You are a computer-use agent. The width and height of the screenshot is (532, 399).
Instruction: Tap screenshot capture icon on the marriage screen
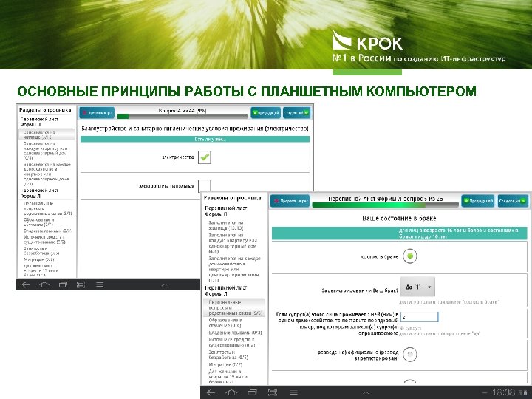click(x=273, y=392)
